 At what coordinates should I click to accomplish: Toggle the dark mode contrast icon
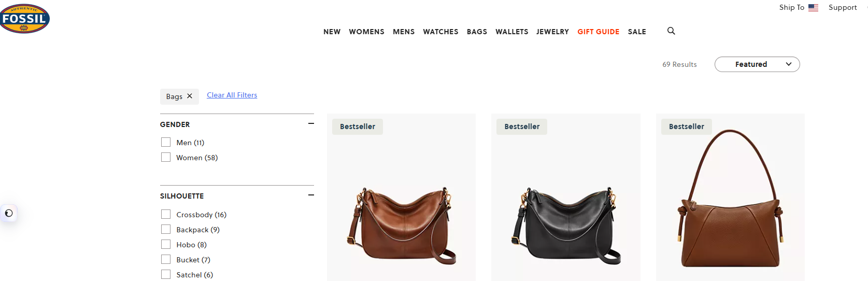pos(9,213)
